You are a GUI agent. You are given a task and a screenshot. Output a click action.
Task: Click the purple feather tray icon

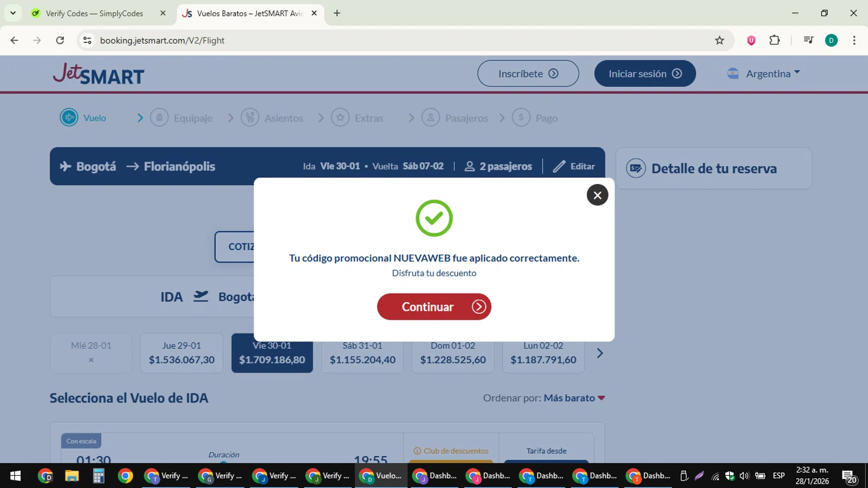pyautogui.click(x=699, y=476)
